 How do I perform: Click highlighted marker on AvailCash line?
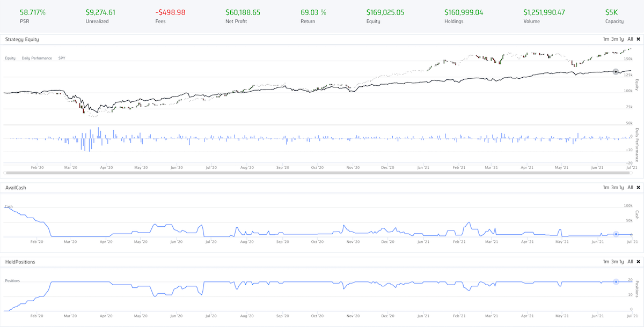pos(616,234)
